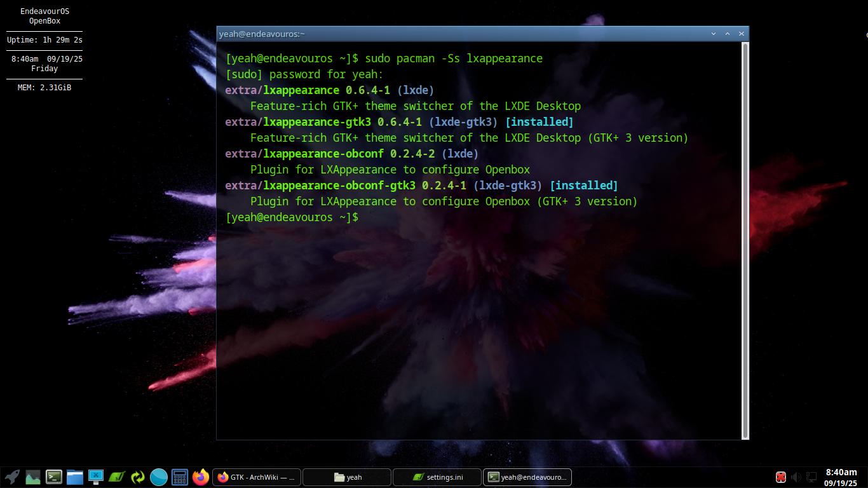The image size is (868, 488).
Task: Minimize the terminal using the down chevron
Action: pyautogui.click(x=713, y=34)
